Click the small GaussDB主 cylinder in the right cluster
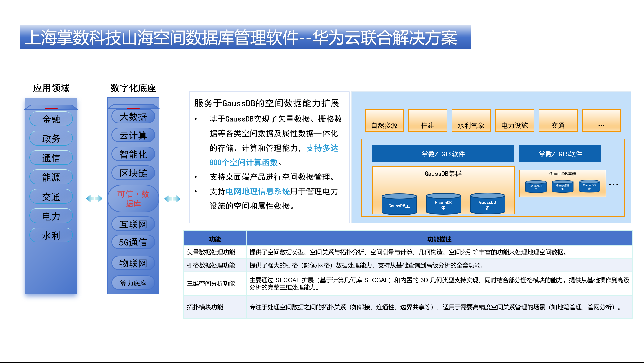This screenshot has height=363, width=644. [536, 187]
